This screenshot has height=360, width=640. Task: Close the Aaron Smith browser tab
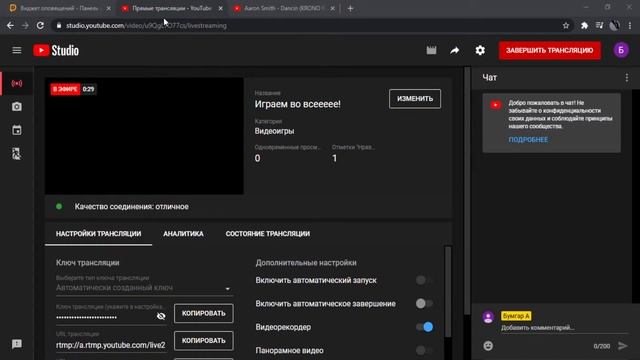tap(332, 8)
